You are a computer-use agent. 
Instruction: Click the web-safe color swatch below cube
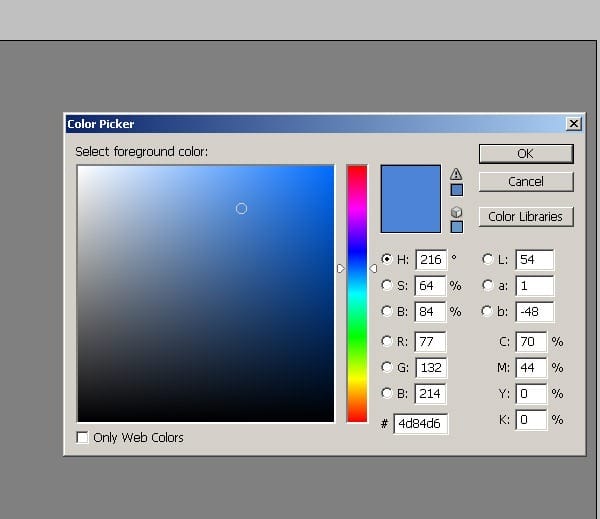tap(456, 227)
